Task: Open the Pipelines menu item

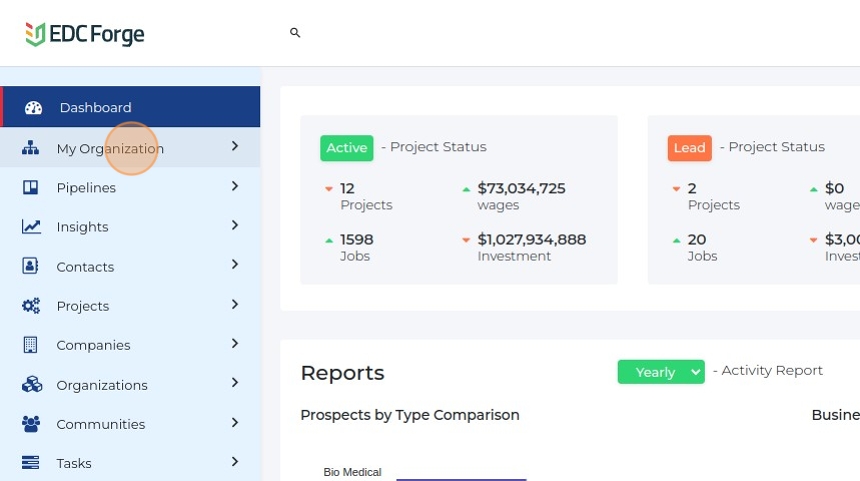Action: pos(130,188)
